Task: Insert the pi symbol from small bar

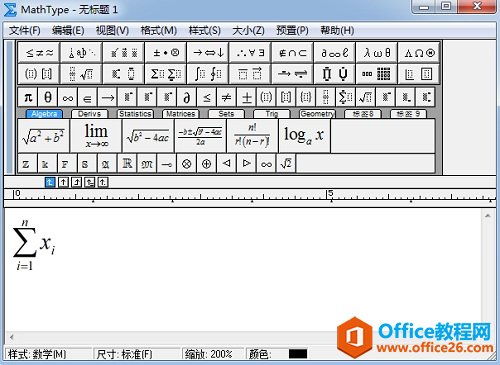Action: pos(28,97)
